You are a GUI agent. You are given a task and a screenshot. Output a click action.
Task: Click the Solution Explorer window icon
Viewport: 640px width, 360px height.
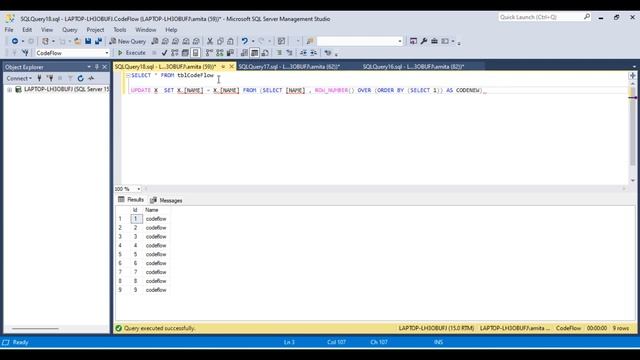tap(413, 41)
